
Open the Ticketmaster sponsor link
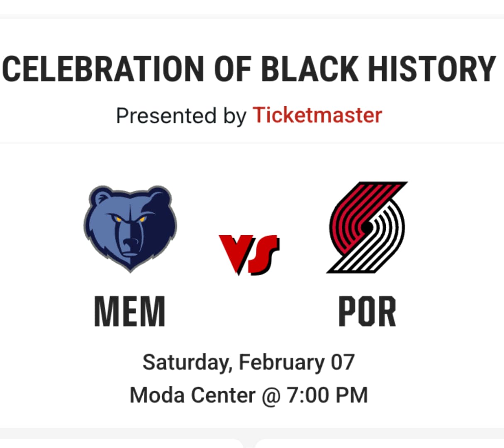coord(317,115)
